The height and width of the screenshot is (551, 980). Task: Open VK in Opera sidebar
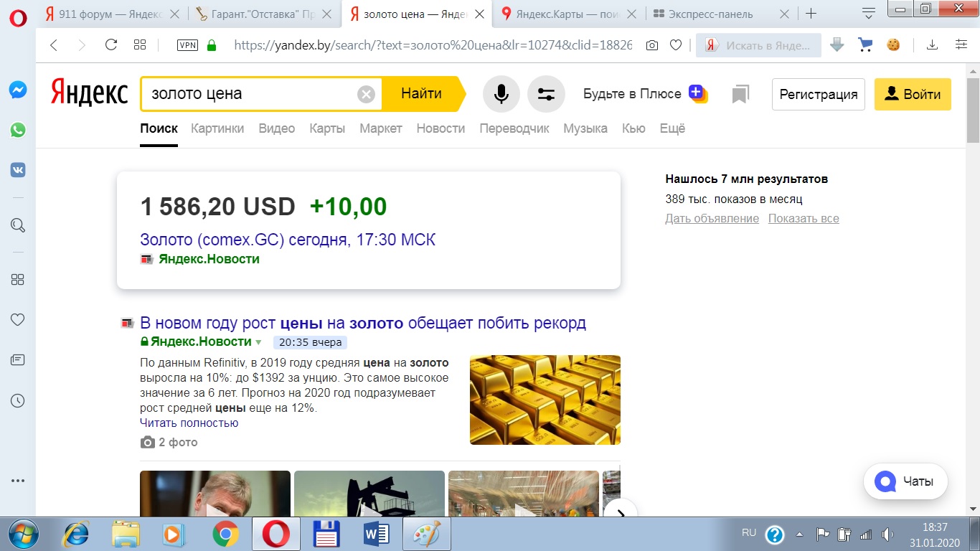click(x=18, y=170)
